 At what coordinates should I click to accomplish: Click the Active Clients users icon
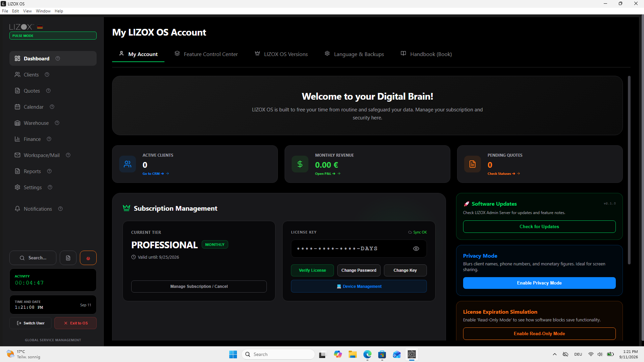tap(128, 164)
